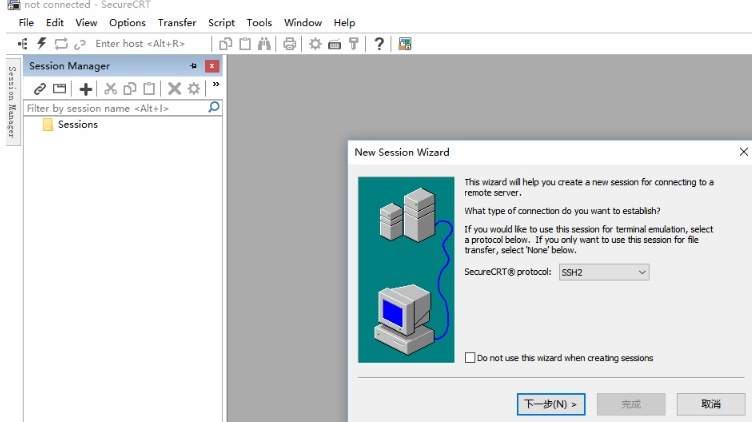This screenshot has width=752, height=422.
Task: Open the View menu
Action: [86, 23]
